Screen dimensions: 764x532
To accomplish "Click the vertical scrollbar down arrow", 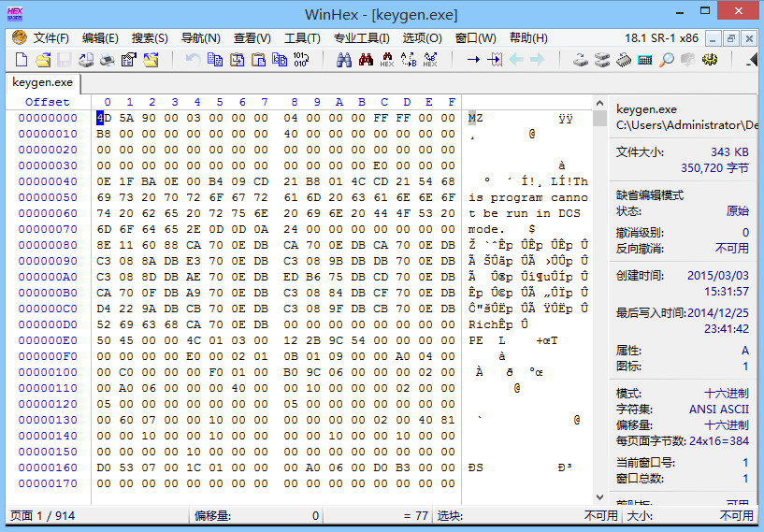I will (599, 497).
